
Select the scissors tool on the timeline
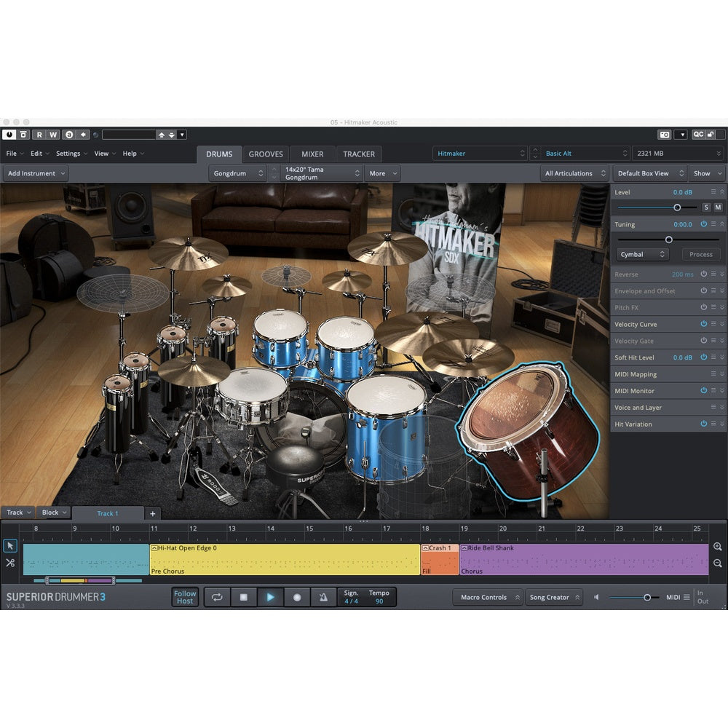10,563
